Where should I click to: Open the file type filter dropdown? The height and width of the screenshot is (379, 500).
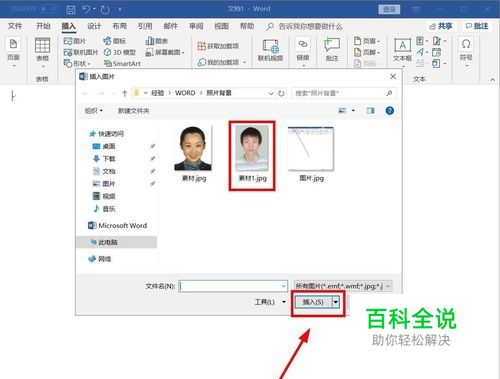(x=343, y=286)
